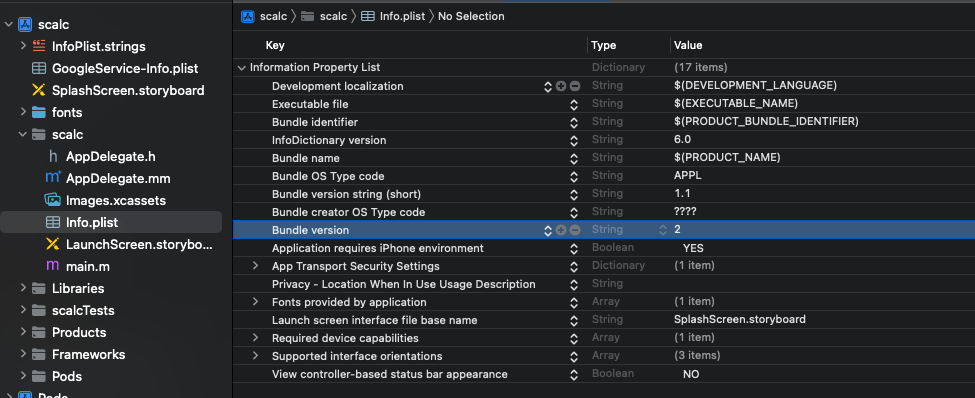This screenshot has height=398, width=975.
Task: Click the Libraries group folder icon
Action: point(39,289)
